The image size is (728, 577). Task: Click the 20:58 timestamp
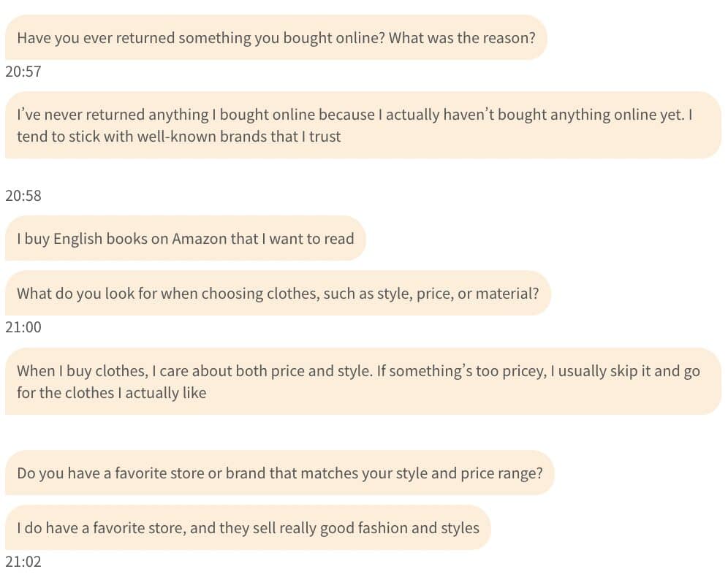coord(23,196)
